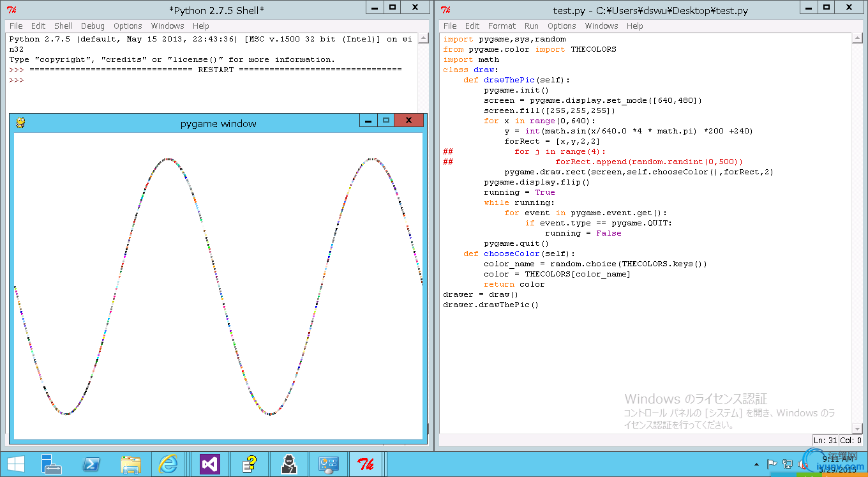Open the Windows Start button
Screen dimensions: 868x477
(x=16, y=464)
